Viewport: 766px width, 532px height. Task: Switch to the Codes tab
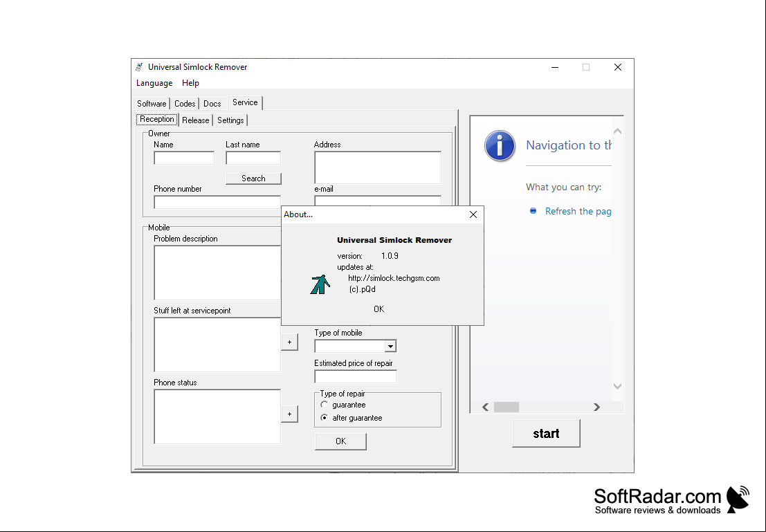[x=185, y=104]
